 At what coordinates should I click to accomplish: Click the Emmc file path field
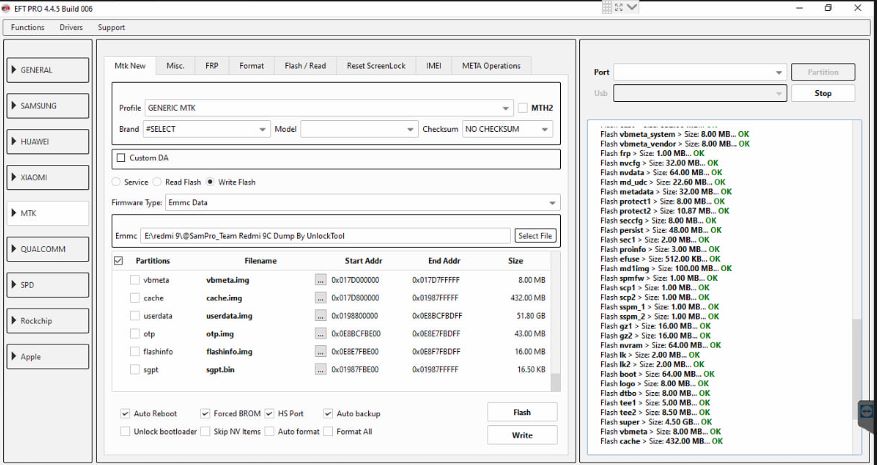(325, 236)
